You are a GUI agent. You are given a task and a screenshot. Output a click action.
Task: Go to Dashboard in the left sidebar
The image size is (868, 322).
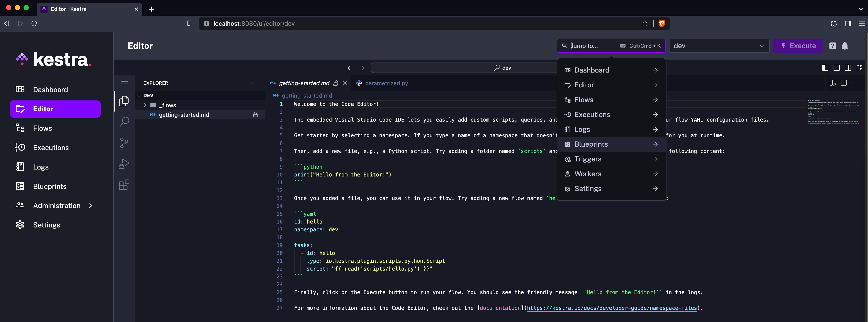[x=55, y=90]
